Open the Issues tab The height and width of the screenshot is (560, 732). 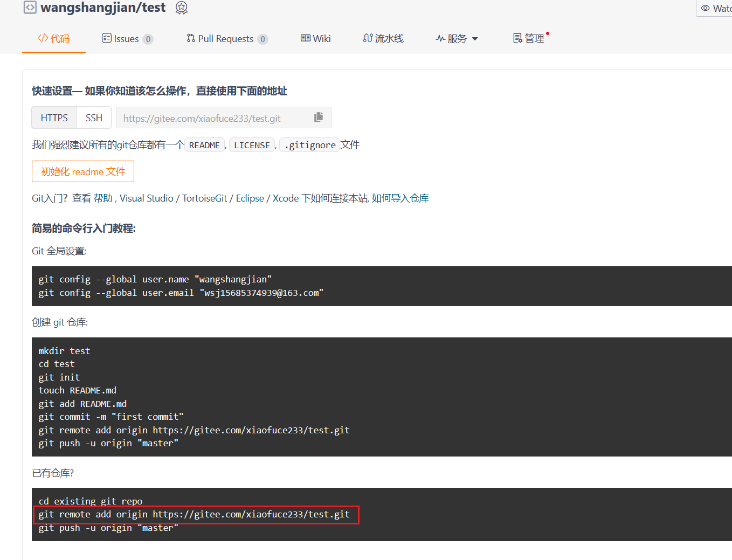click(127, 39)
